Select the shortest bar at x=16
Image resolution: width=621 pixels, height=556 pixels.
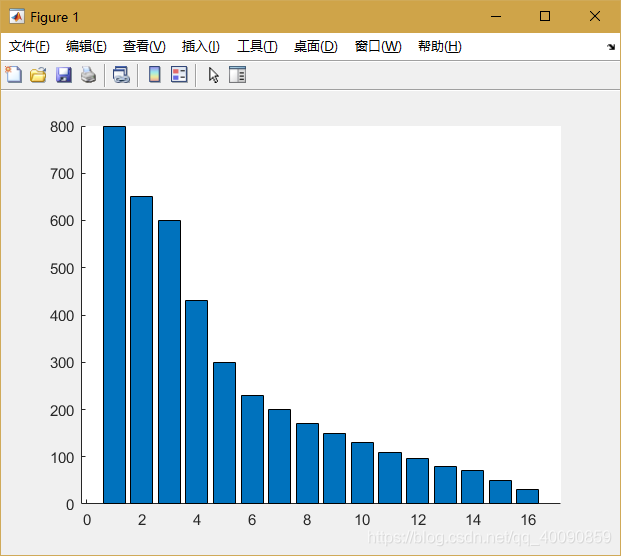(528, 497)
